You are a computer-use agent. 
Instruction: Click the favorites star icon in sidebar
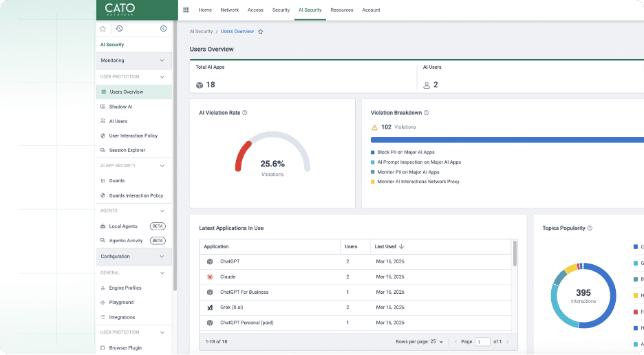point(103,28)
